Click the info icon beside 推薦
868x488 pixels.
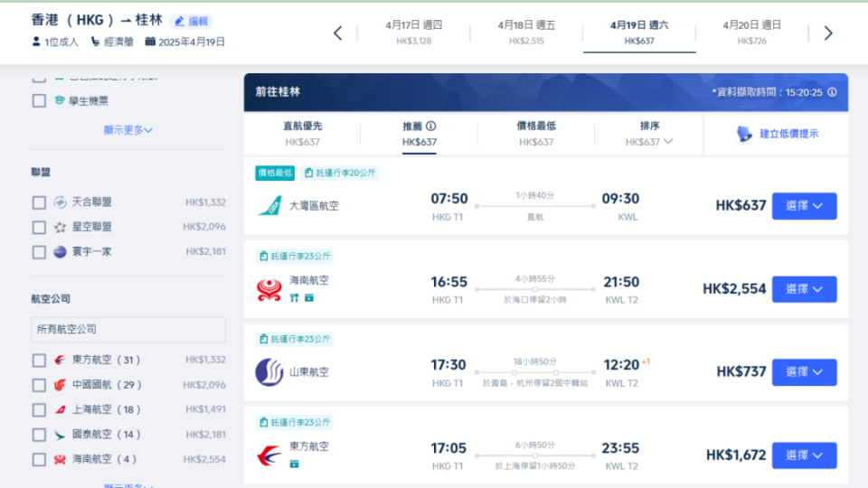pyautogui.click(x=431, y=127)
